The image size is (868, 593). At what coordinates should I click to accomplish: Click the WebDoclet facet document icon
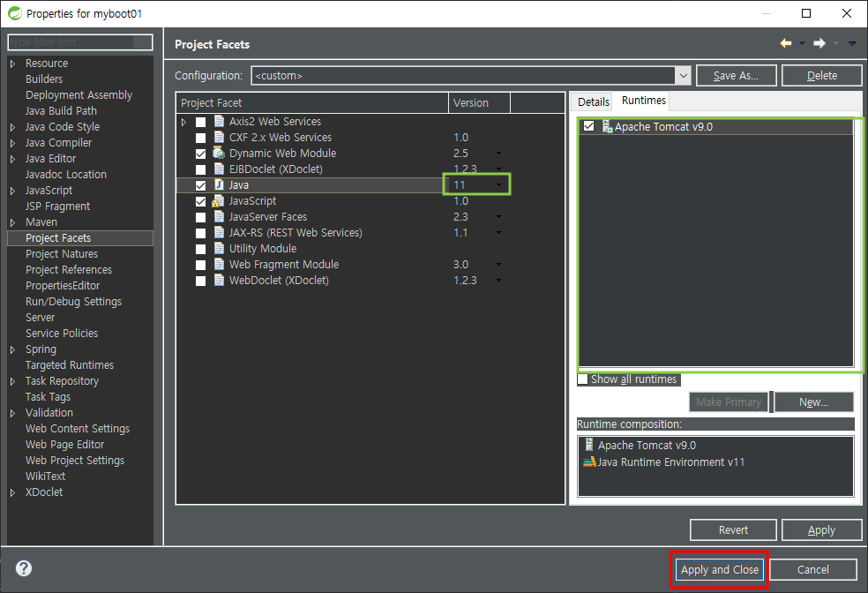pos(219,280)
